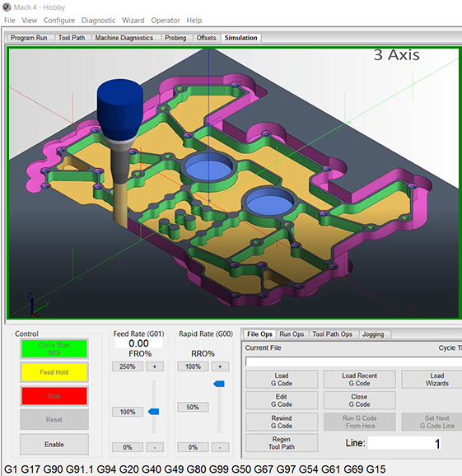Click the Load Recent G Code button
The height and width of the screenshot is (476, 462).
[x=360, y=380]
